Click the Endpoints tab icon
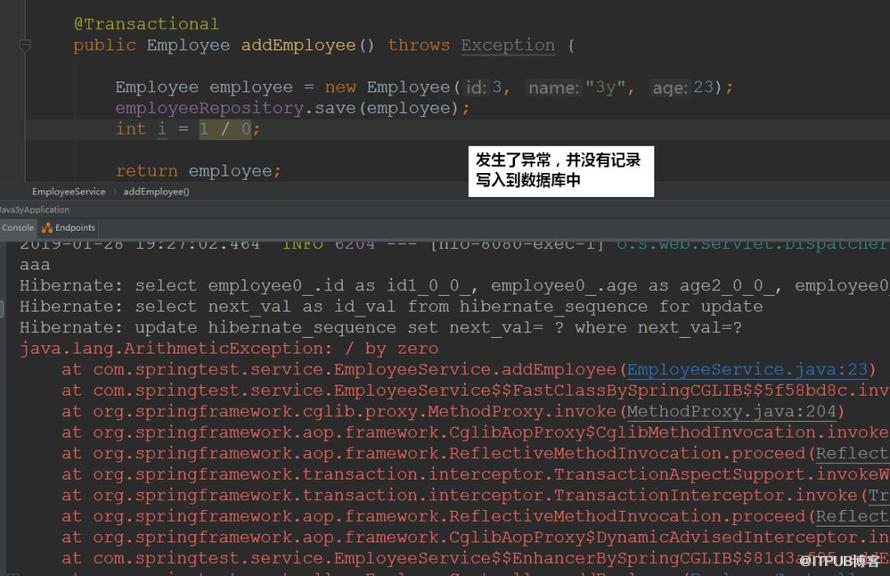890x576 pixels. point(47,228)
